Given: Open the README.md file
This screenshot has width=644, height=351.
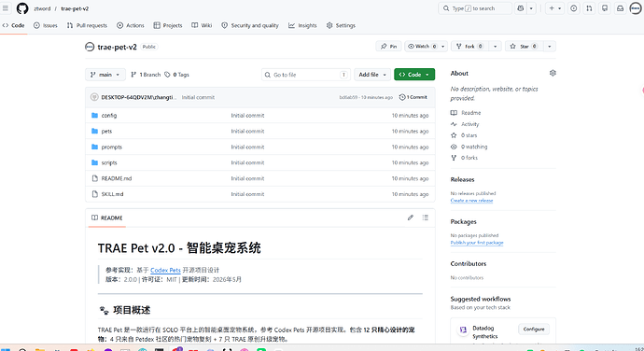Looking at the screenshot, I should point(117,178).
